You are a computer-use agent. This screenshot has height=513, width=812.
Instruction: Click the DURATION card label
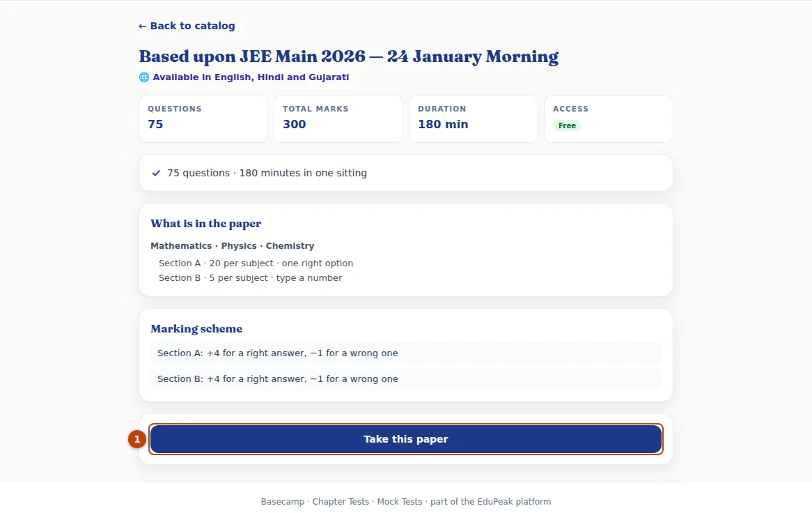(x=442, y=109)
